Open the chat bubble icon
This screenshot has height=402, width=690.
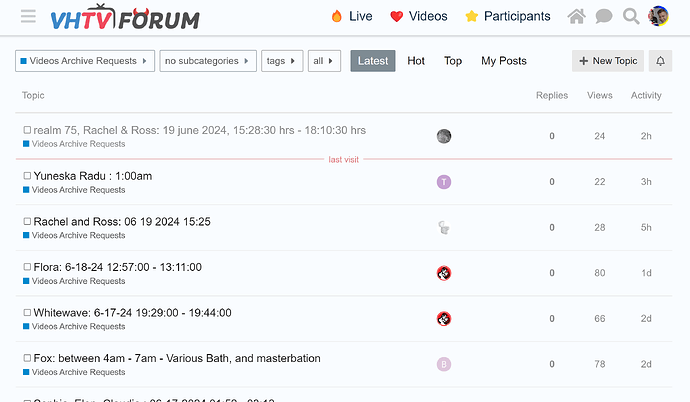coord(604,16)
